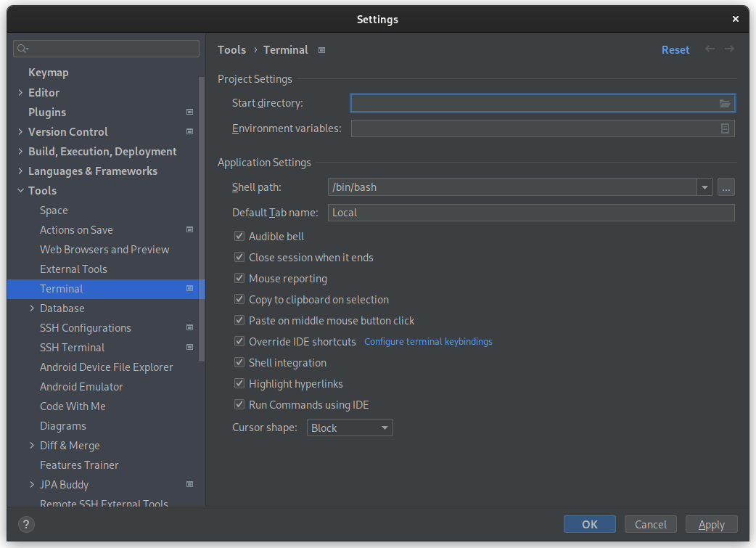The height and width of the screenshot is (548, 756).
Task: Expand the JPA Buddy node
Action: click(32, 484)
